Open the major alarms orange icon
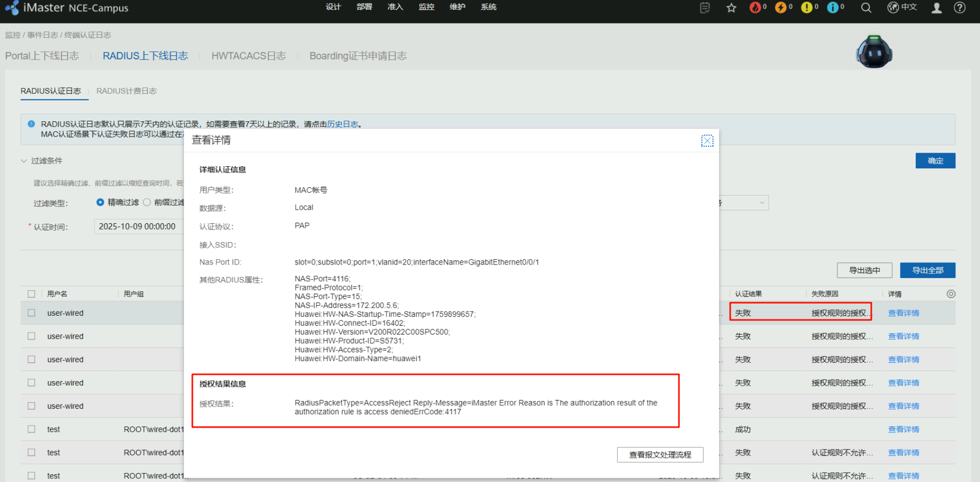980x482 pixels. [x=780, y=7]
